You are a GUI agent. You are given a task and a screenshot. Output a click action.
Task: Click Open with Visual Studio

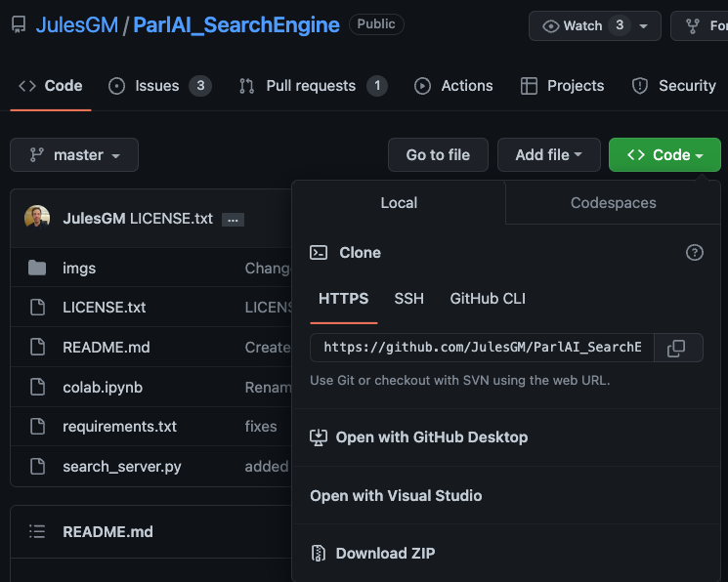coord(396,496)
